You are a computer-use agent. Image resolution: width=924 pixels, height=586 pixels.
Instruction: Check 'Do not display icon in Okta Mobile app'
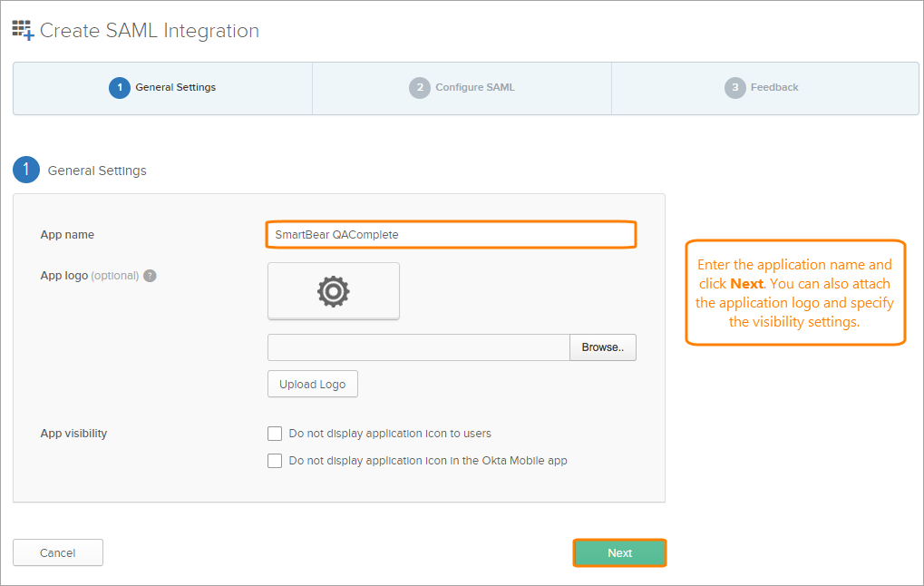pos(275,461)
